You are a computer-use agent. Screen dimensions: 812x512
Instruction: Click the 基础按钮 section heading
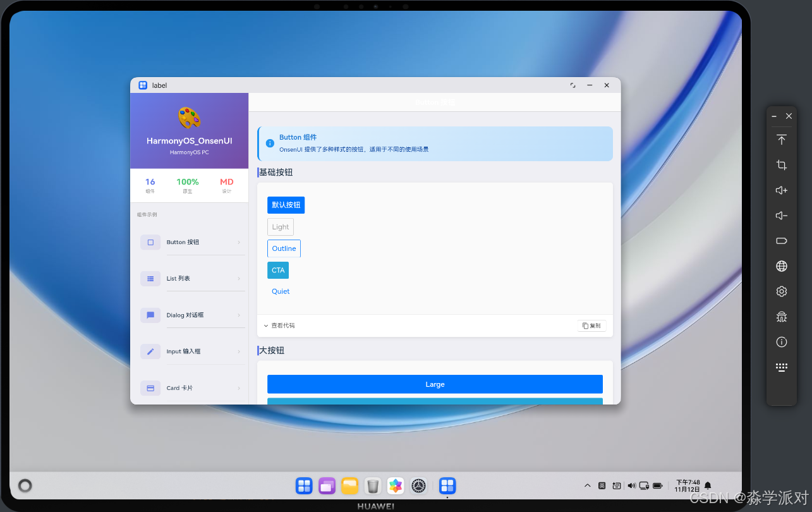click(276, 172)
